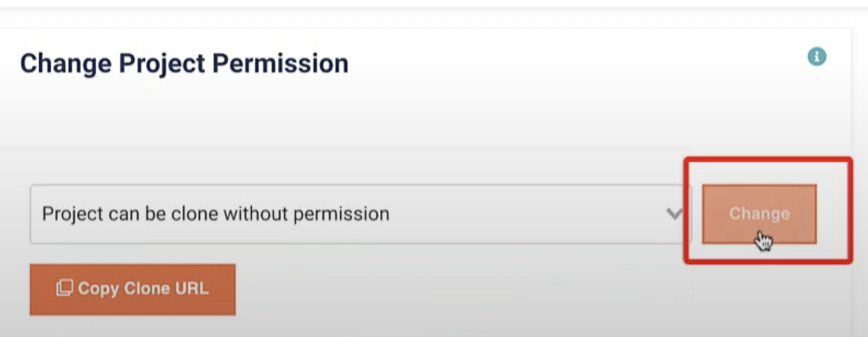Click the 'Copy Clone URL' label text

click(143, 289)
